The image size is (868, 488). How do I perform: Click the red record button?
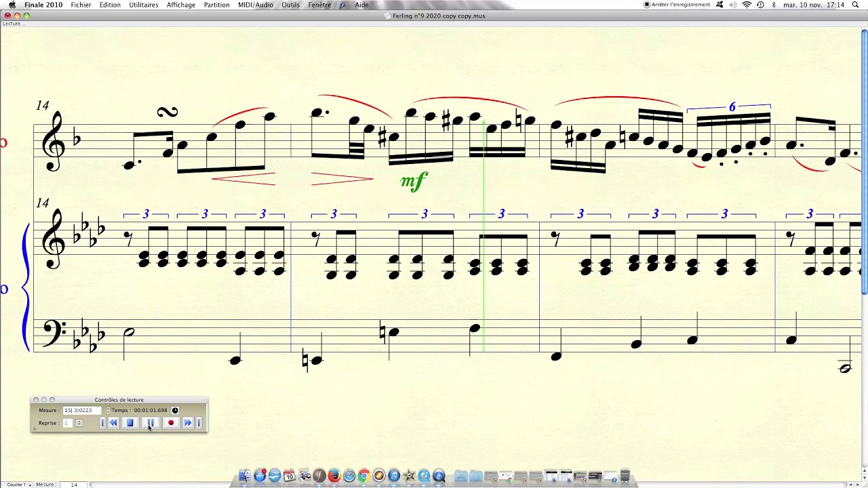point(171,423)
